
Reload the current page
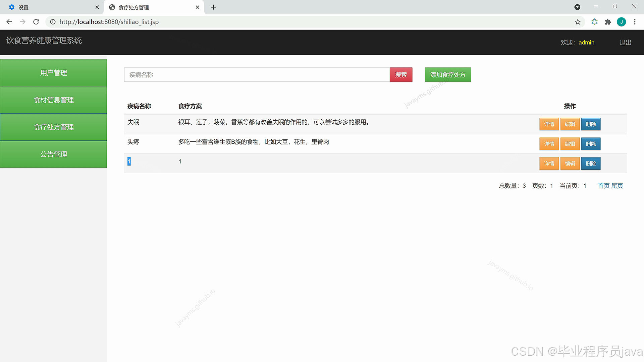coord(36,22)
